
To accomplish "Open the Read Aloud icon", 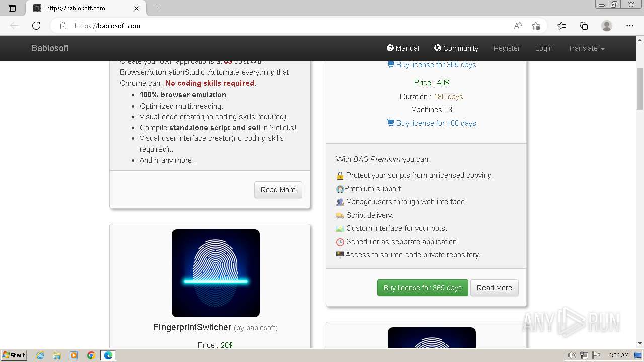I will click(x=518, y=26).
